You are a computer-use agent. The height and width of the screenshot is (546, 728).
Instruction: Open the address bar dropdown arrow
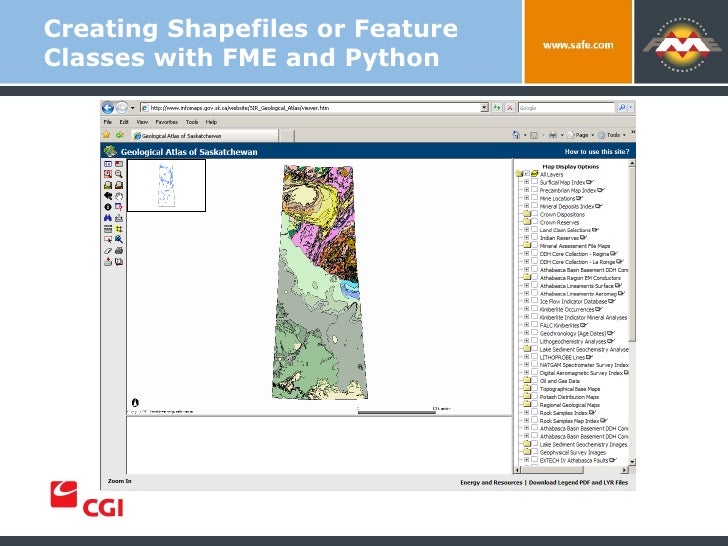coord(484,108)
